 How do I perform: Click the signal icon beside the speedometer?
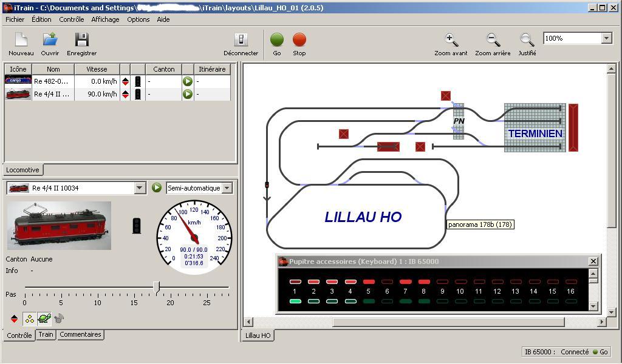tap(137, 225)
